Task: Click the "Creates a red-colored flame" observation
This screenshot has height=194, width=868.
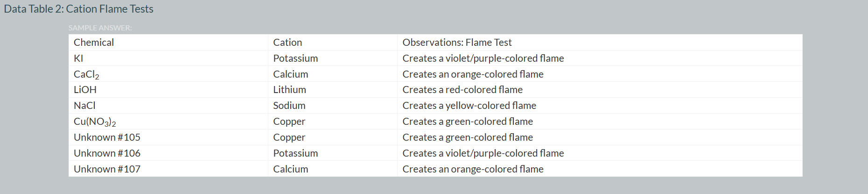Action: pos(462,90)
